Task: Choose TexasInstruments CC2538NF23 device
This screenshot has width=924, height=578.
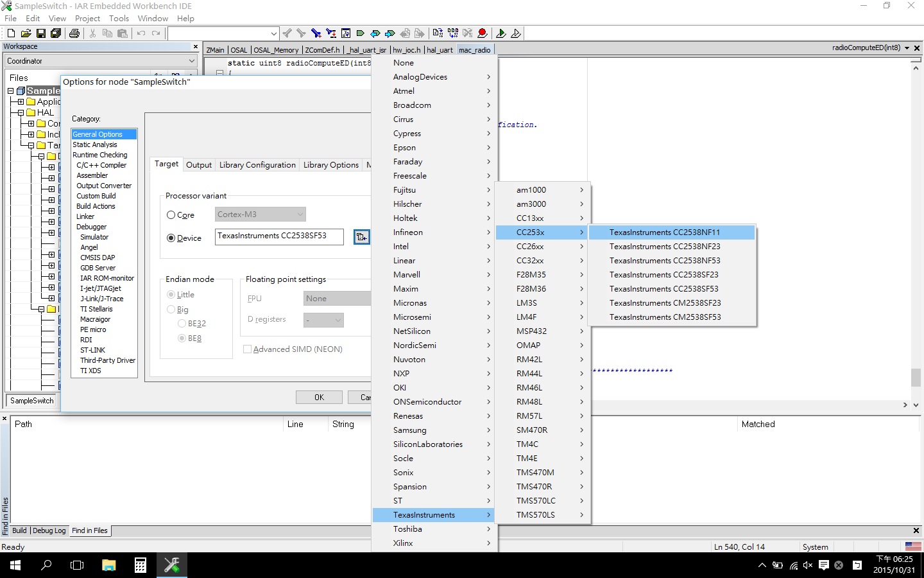Action: tap(672, 247)
